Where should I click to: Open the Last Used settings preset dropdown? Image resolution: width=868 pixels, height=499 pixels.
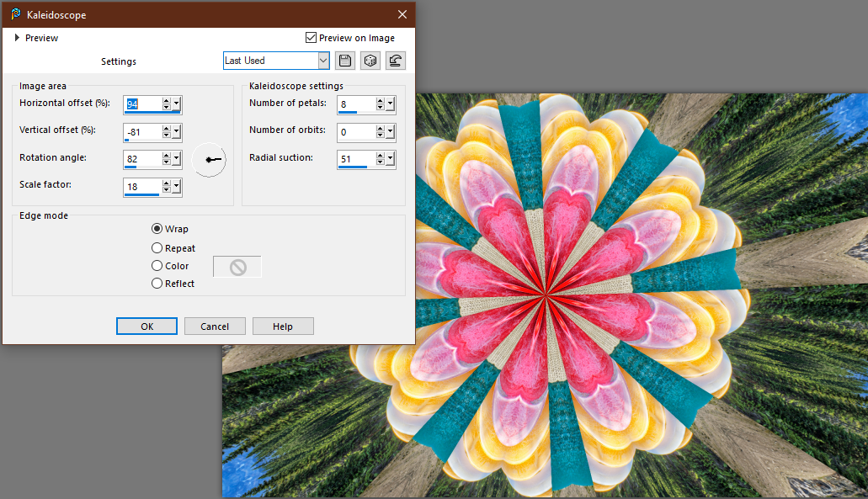[x=323, y=61]
